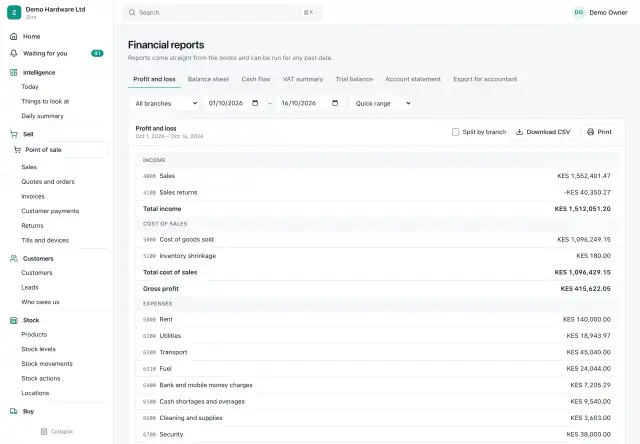Click the Print printer icon
This screenshot has width=640, height=444.
[590, 132]
